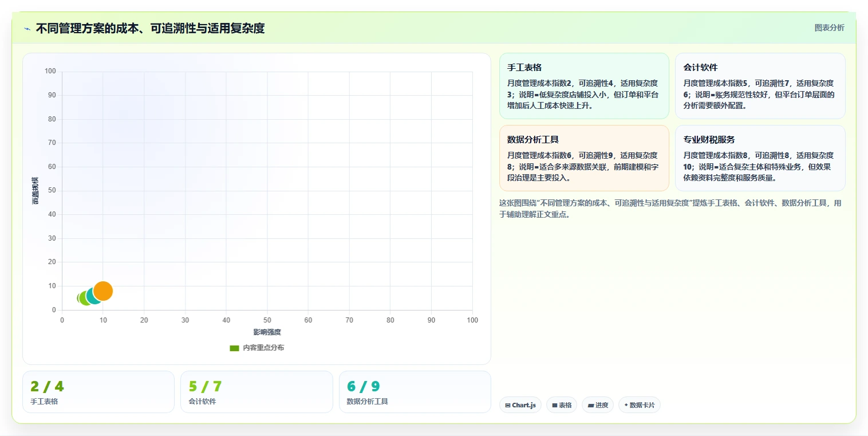Click the 图表分析 label in header
Image resolution: width=868 pixels, height=436 pixels.
pyautogui.click(x=829, y=28)
